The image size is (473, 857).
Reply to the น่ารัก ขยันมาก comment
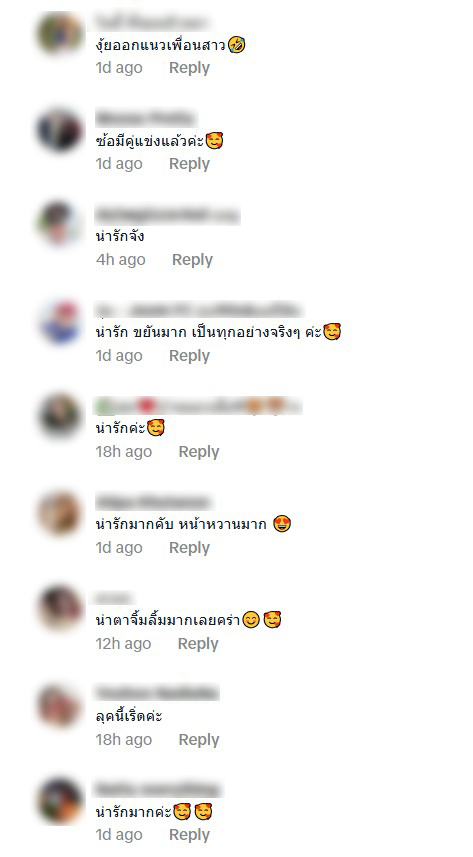[189, 356]
